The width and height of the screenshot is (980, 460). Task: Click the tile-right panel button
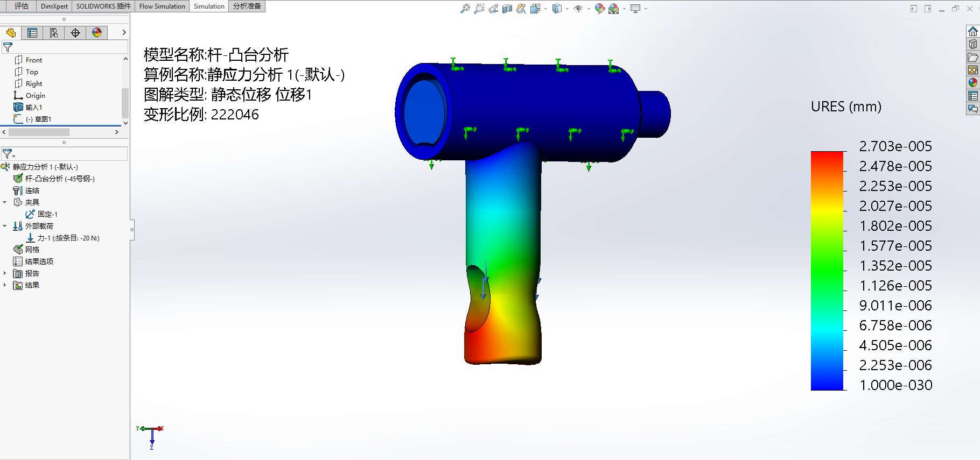pos(928,9)
